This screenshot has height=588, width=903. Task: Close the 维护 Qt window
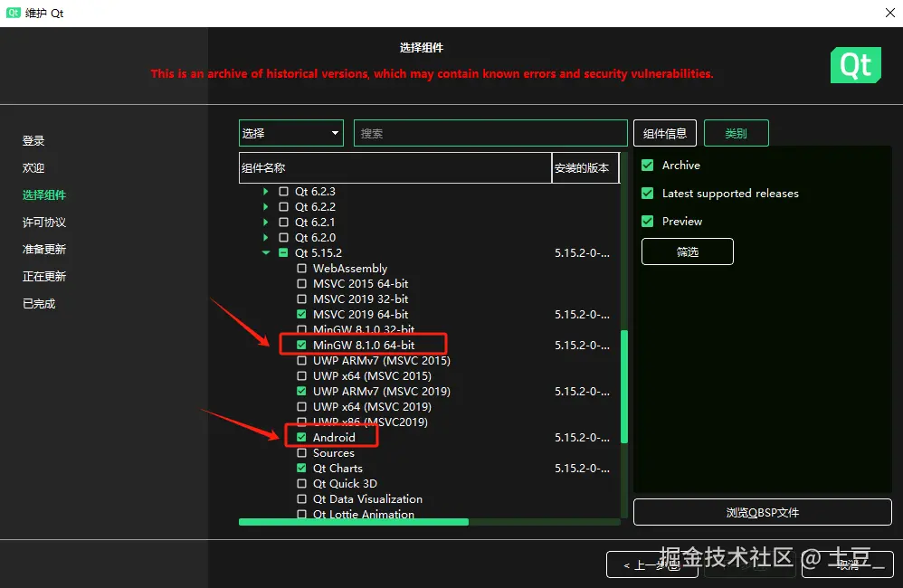click(x=889, y=13)
